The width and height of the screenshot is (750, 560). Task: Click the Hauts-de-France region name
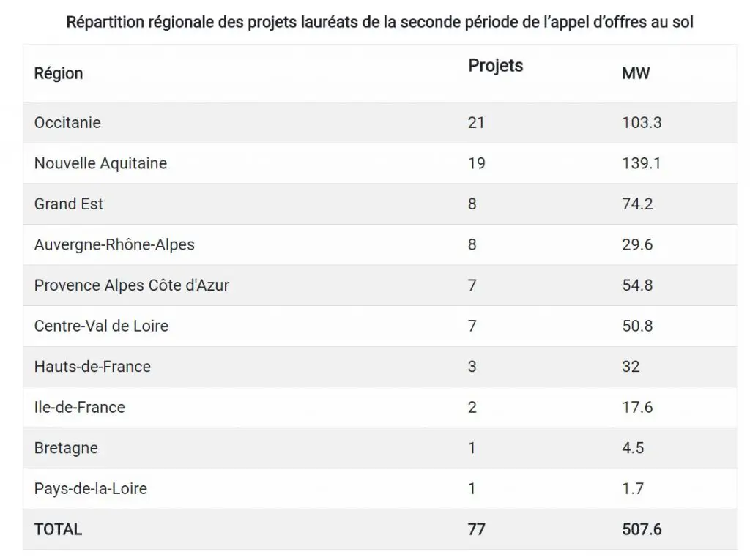tap(92, 366)
